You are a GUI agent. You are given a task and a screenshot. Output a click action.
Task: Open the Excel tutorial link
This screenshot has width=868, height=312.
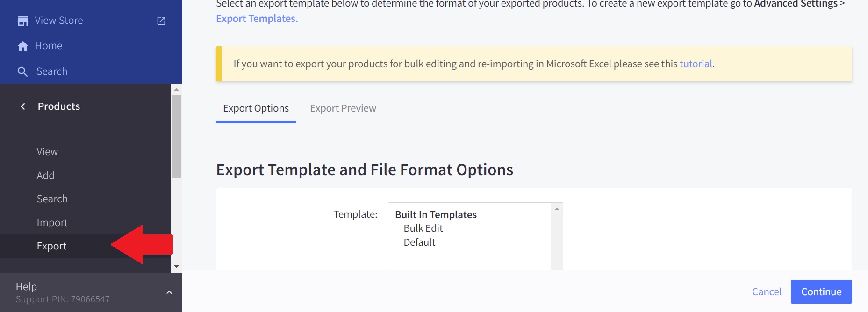[x=696, y=64]
